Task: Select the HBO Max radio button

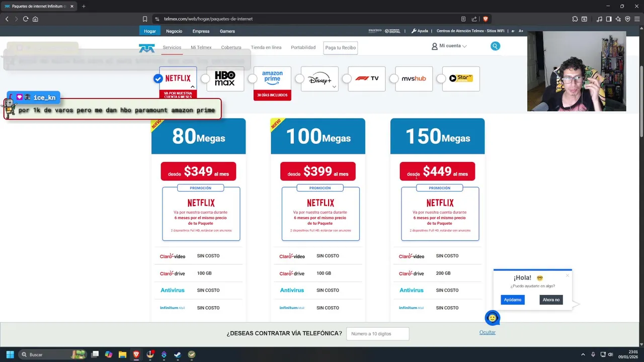Action: pyautogui.click(x=205, y=78)
